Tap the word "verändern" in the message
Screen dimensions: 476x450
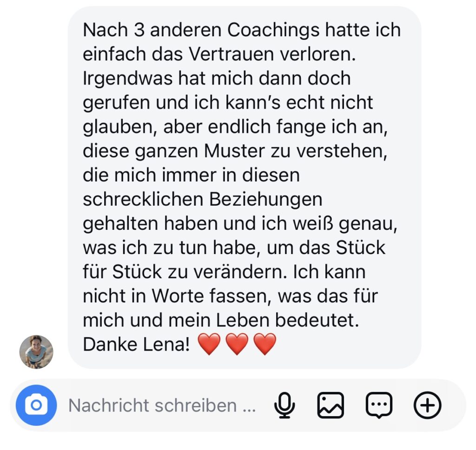240,272
